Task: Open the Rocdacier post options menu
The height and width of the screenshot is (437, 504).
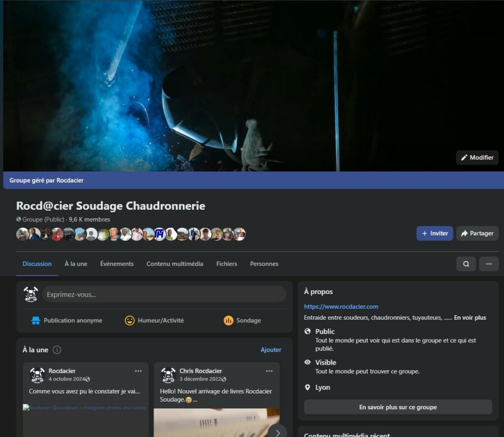Action: pyautogui.click(x=138, y=371)
